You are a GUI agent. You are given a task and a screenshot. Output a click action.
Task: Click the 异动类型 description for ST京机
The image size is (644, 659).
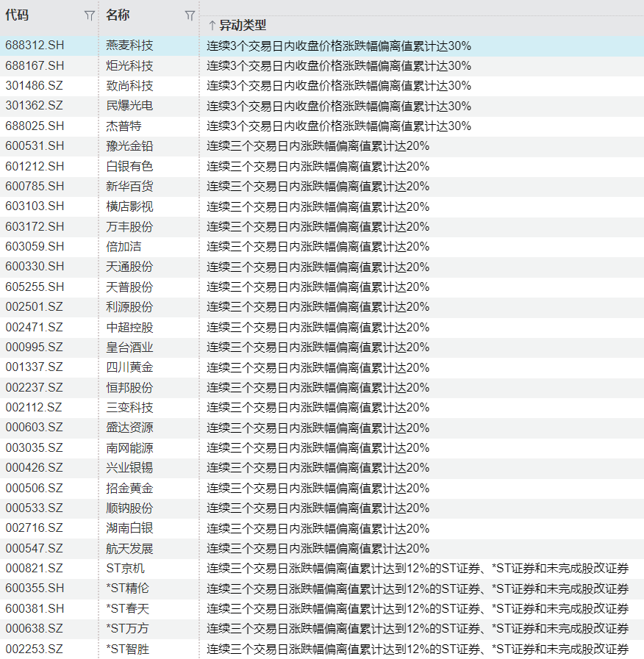click(x=417, y=568)
